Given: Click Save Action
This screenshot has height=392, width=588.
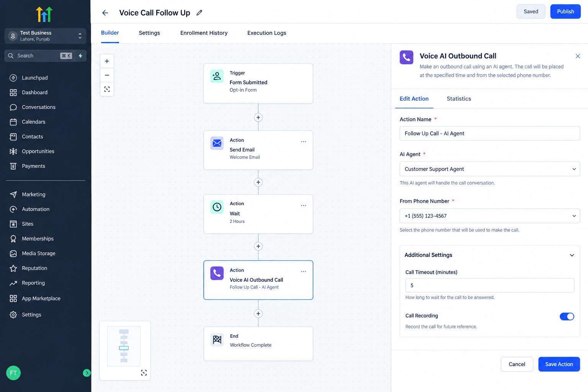Looking at the screenshot, I should click(x=559, y=364).
